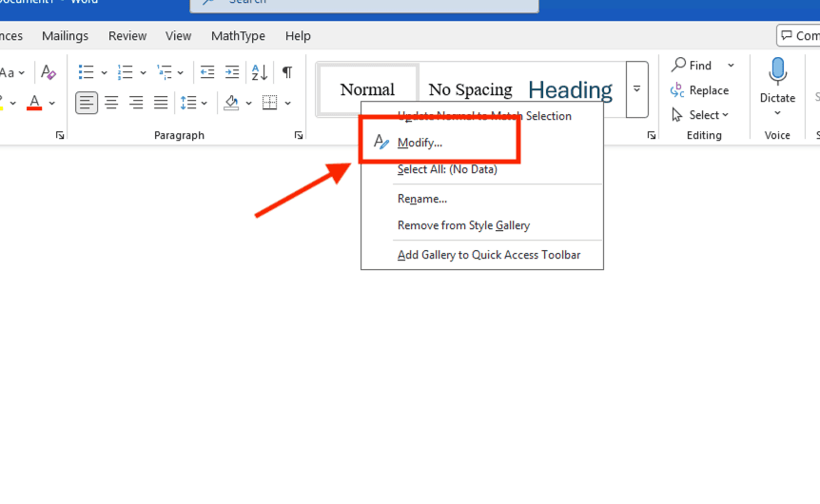Click the Replace button

700,90
